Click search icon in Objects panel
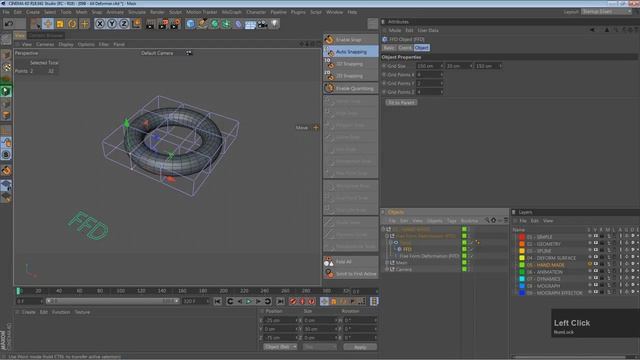This screenshot has height=360, width=640. tap(487, 220)
